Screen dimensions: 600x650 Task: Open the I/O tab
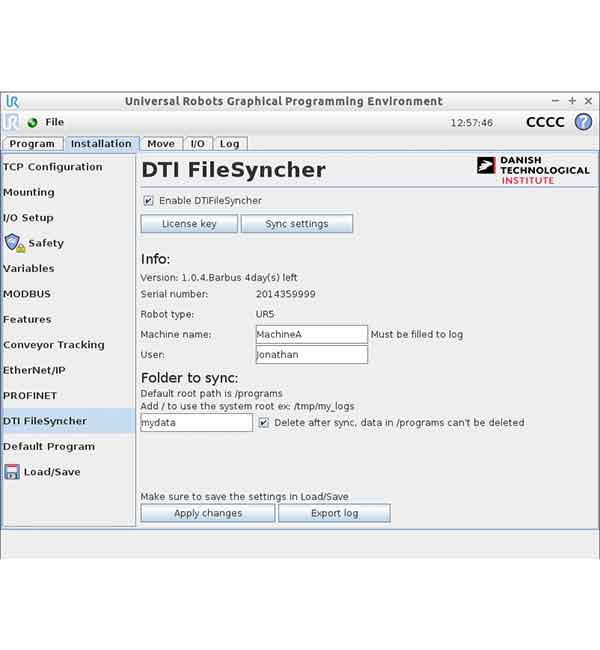point(198,144)
